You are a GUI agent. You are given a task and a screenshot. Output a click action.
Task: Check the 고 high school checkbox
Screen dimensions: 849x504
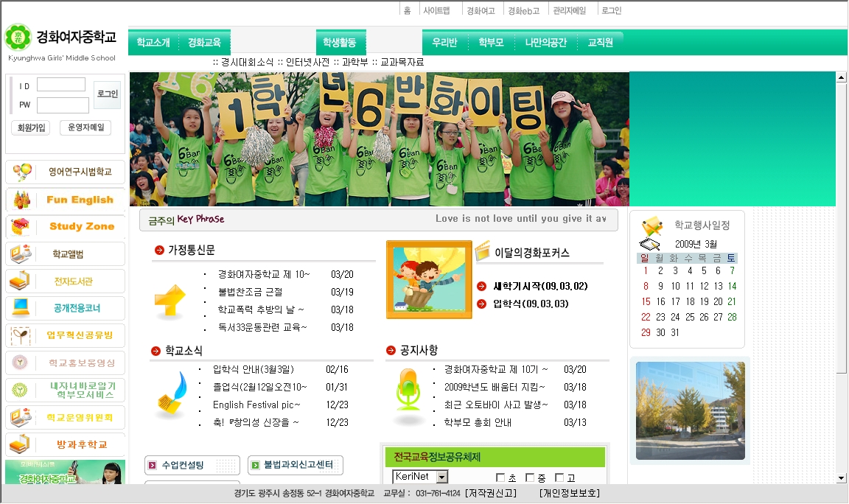559,478
